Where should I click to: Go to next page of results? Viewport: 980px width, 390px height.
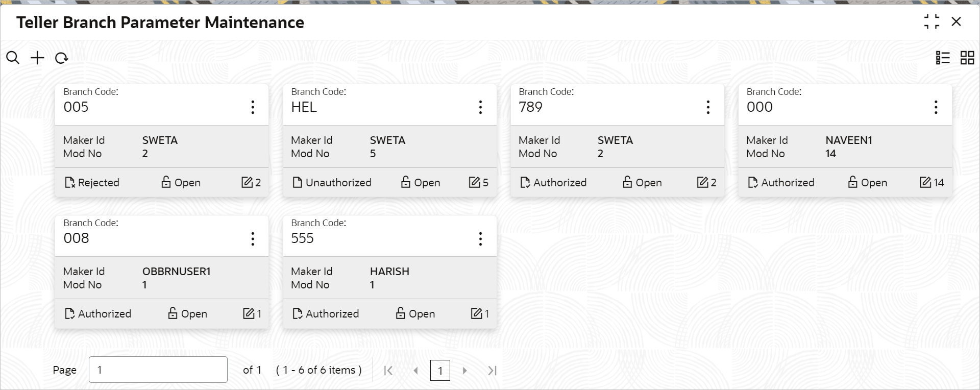(x=464, y=371)
